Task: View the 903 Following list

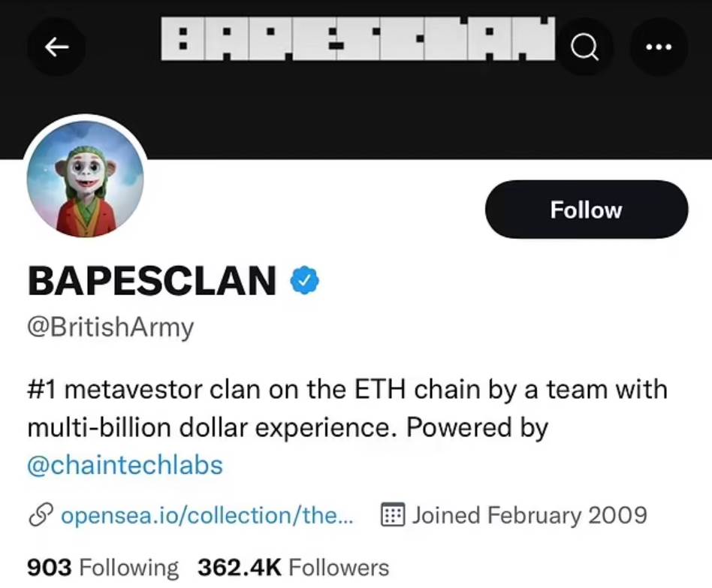Action: pos(103,567)
